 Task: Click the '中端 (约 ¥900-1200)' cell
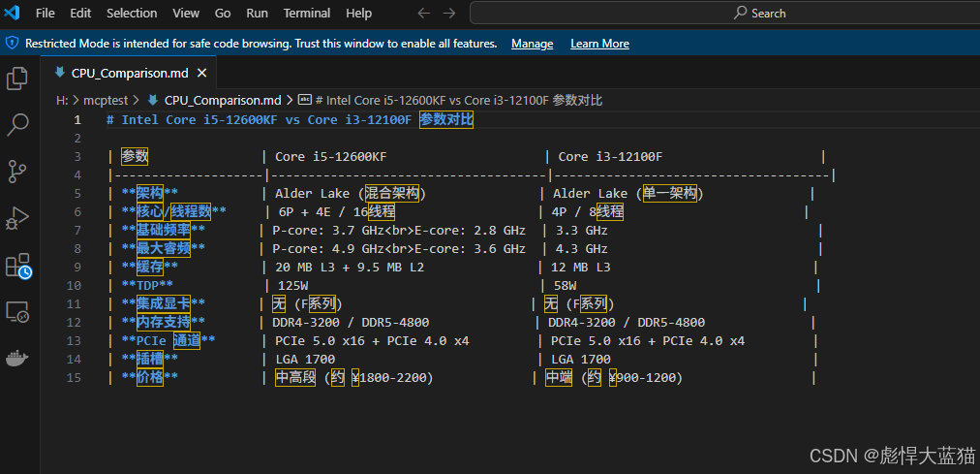tap(614, 378)
